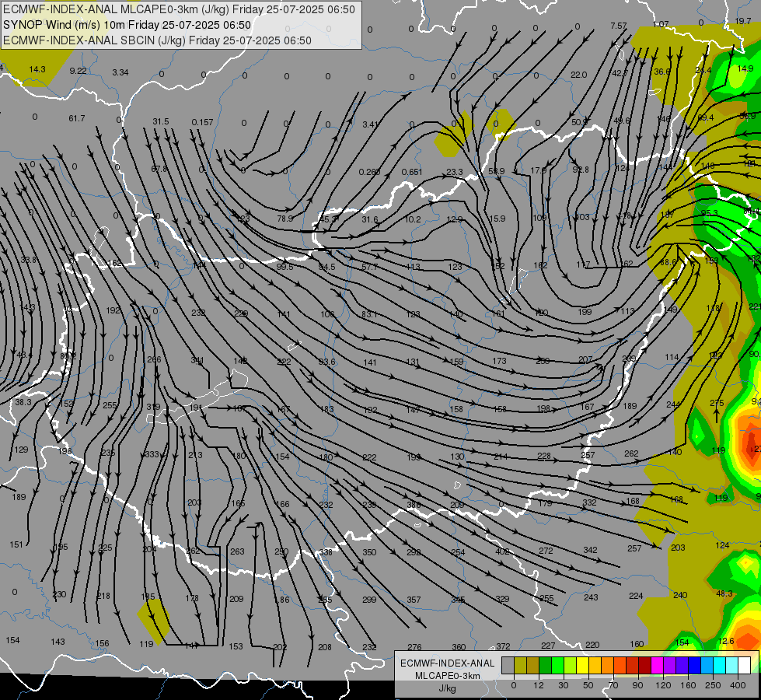Click the 30 tick on legend scale
Screen dimensions: 761x700
click(x=564, y=685)
